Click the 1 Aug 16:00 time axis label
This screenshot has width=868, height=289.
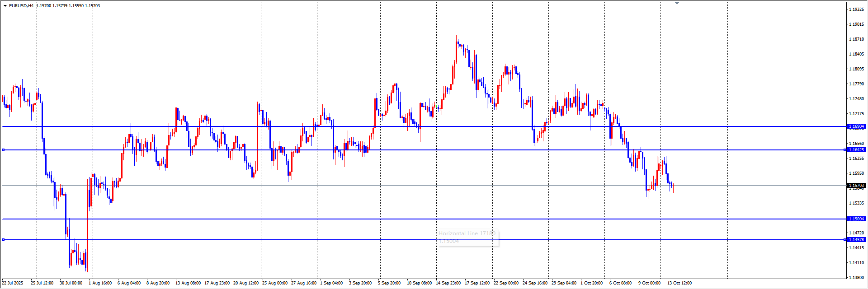click(100, 283)
